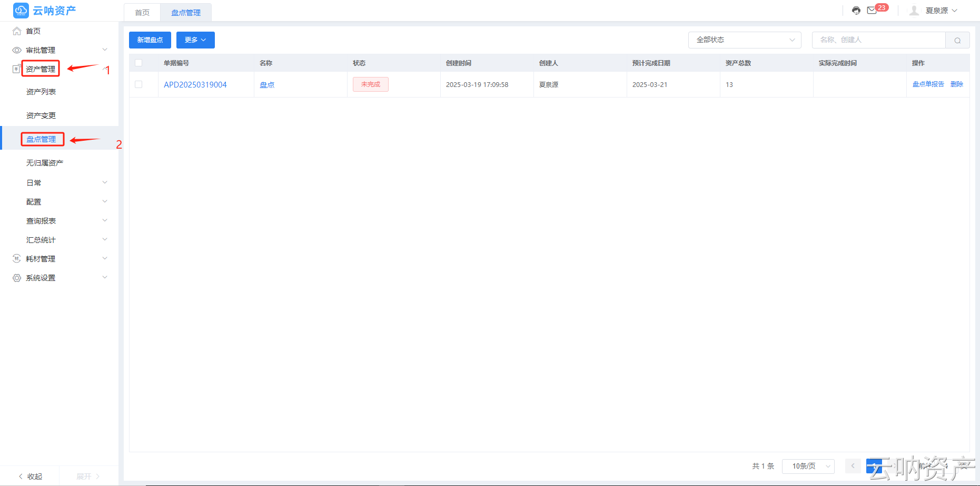Image resolution: width=980 pixels, height=486 pixels.
Task: Select the 盘点管理 tab at top
Action: [186, 13]
